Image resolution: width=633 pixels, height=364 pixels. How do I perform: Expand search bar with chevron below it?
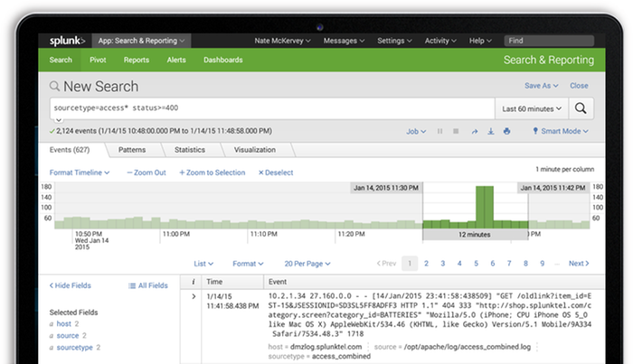59,120
